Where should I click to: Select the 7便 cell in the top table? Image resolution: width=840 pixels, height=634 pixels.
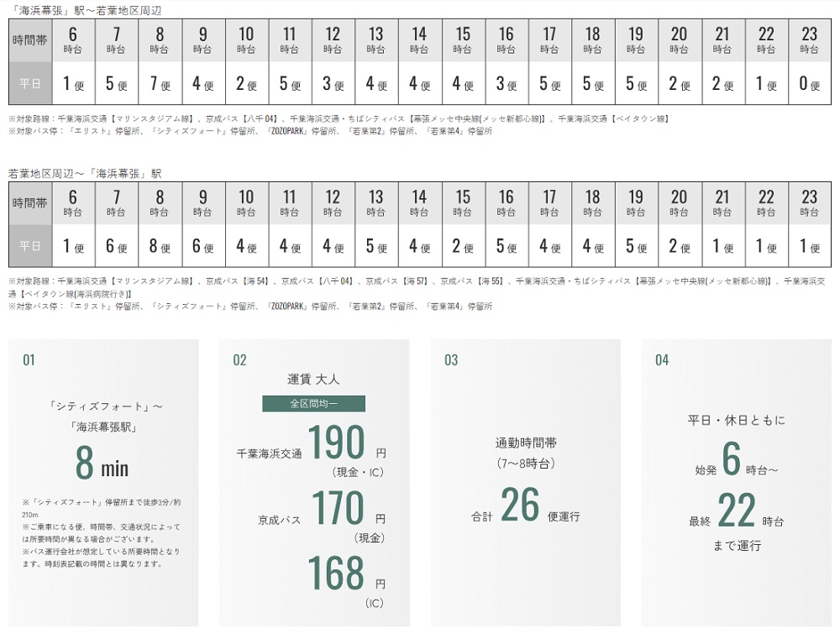pos(160,85)
